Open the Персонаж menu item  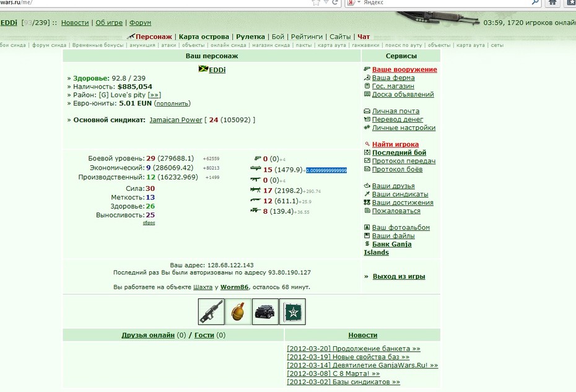point(154,37)
